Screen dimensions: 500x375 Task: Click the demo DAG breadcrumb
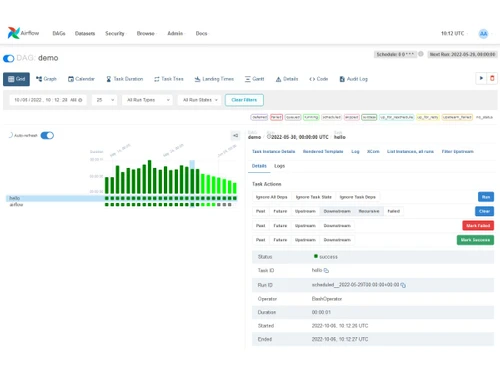coord(254,137)
